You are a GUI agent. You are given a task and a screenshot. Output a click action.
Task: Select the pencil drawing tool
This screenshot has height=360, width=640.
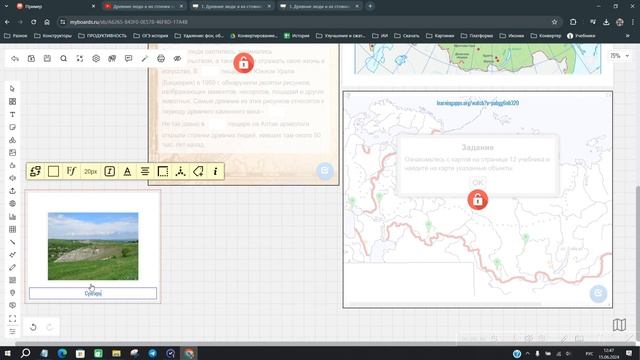tap(12, 267)
